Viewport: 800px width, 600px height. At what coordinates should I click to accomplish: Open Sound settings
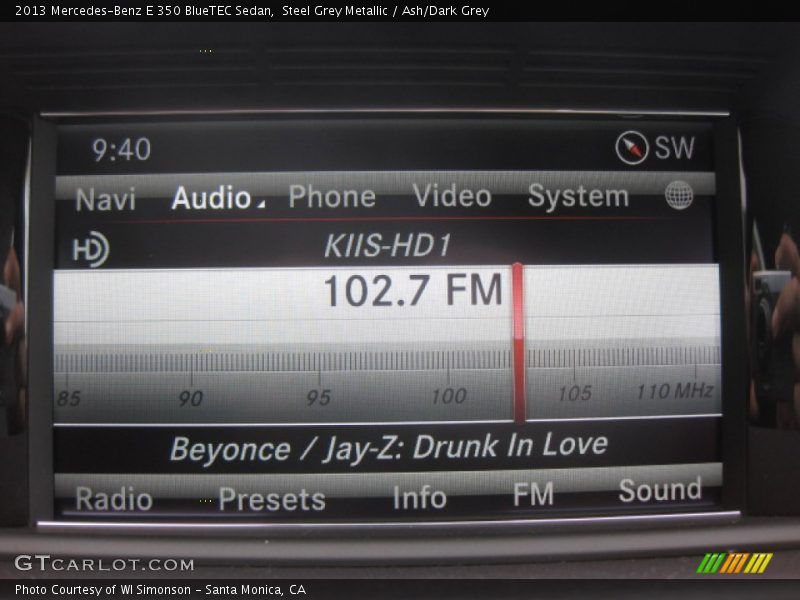[660, 490]
